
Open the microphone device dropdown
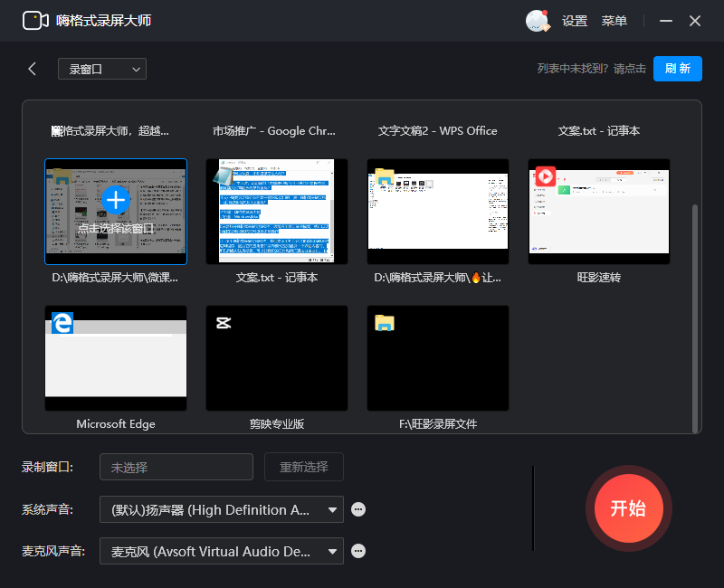pyautogui.click(x=221, y=551)
